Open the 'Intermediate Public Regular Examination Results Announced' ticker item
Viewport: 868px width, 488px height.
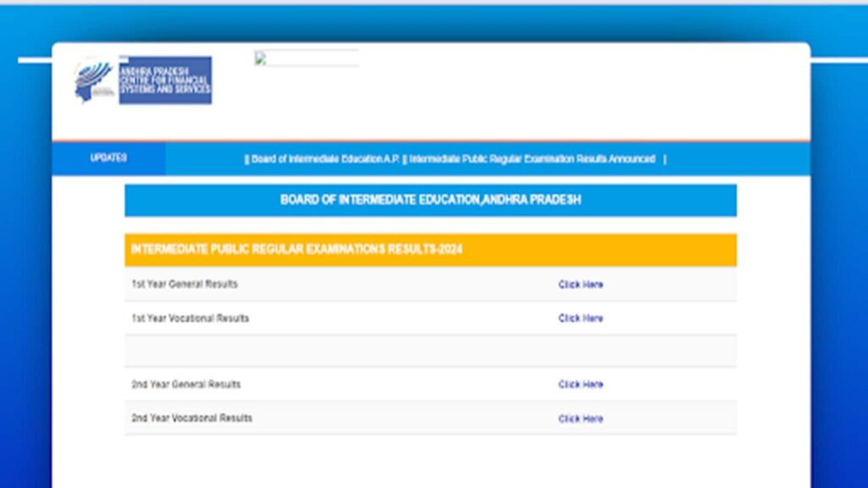[x=532, y=159]
